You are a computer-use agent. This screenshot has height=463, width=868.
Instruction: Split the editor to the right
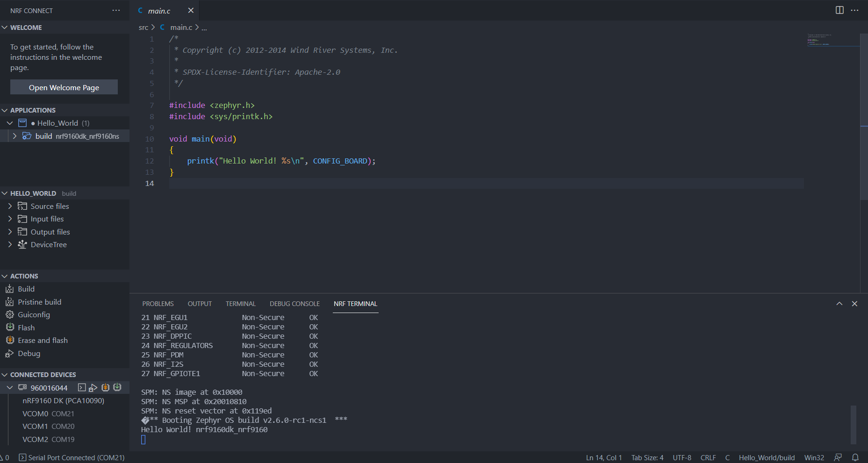pos(839,10)
